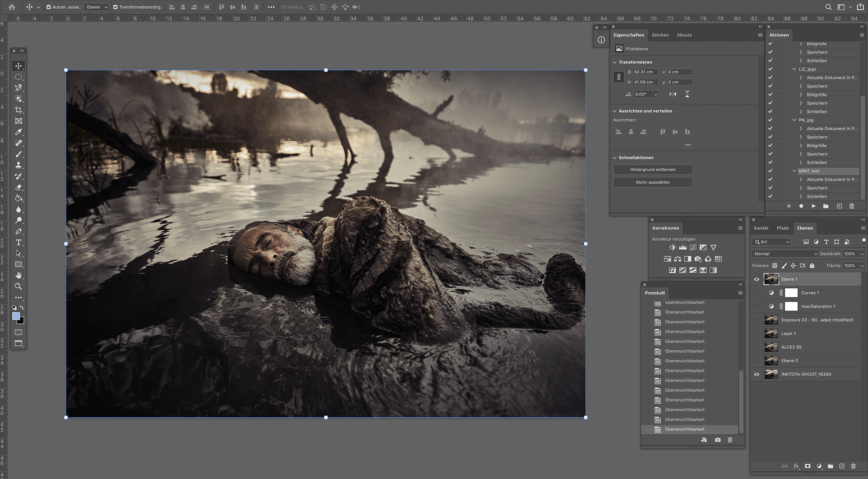Image resolution: width=868 pixels, height=479 pixels.
Task: Select Exposure X2 layer thumbnail
Action: click(x=771, y=320)
